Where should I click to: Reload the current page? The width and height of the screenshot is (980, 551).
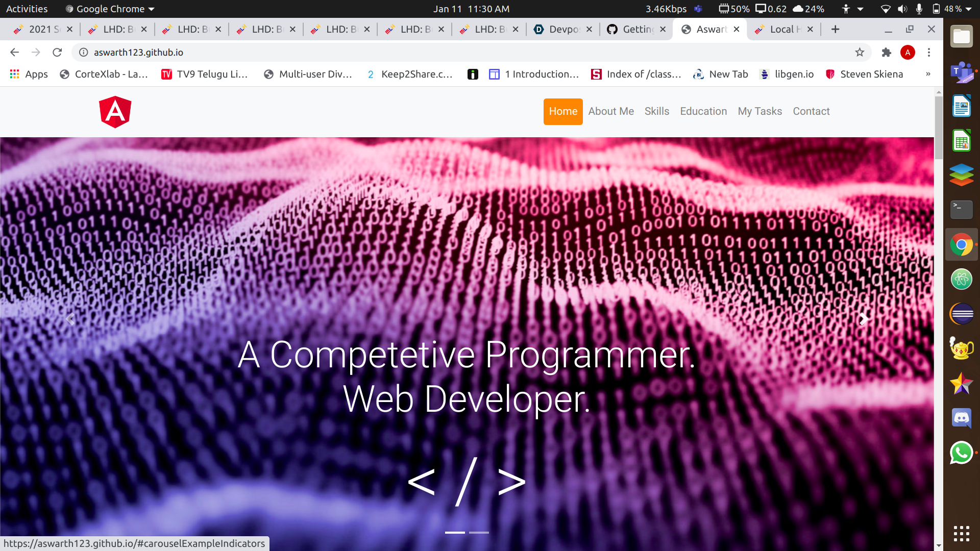[57, 52]
